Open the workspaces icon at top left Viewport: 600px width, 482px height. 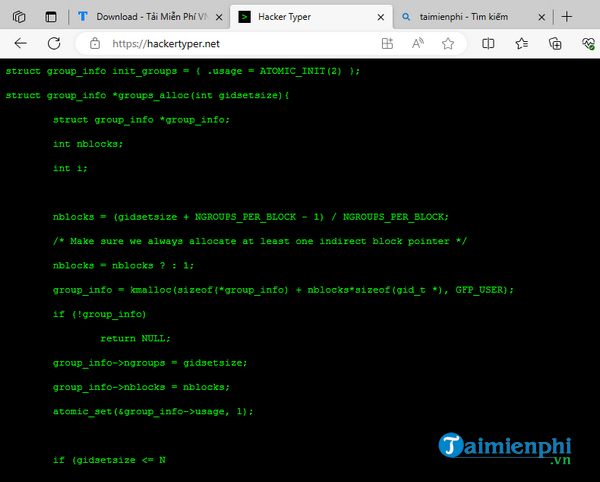click(19, 17)
